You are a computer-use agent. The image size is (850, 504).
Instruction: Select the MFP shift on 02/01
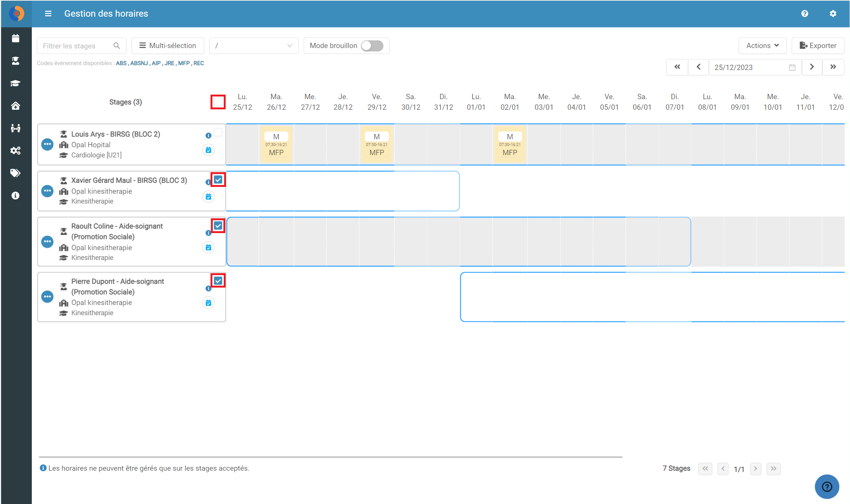coord(510,145)
